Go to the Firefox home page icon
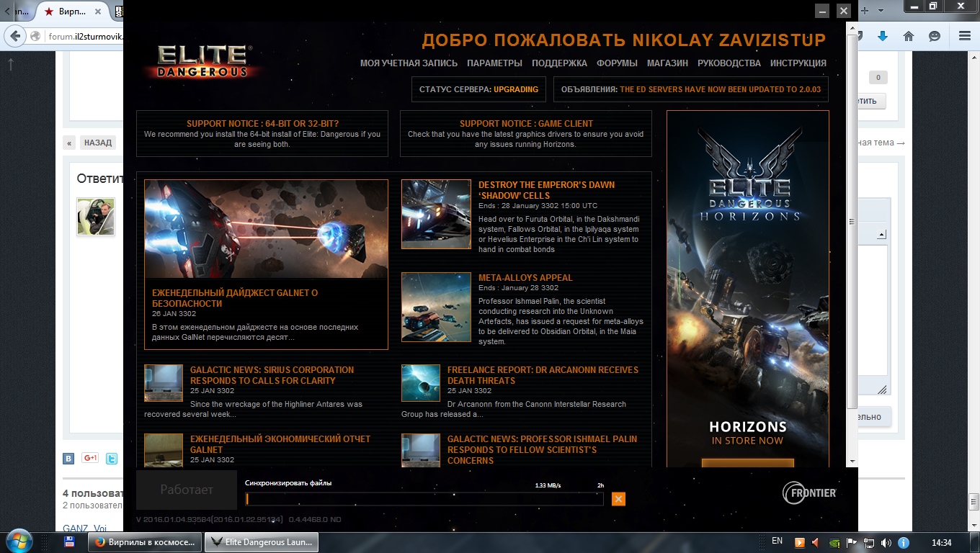Viewport: 980px width, 553px height. (x=908, y=36)
